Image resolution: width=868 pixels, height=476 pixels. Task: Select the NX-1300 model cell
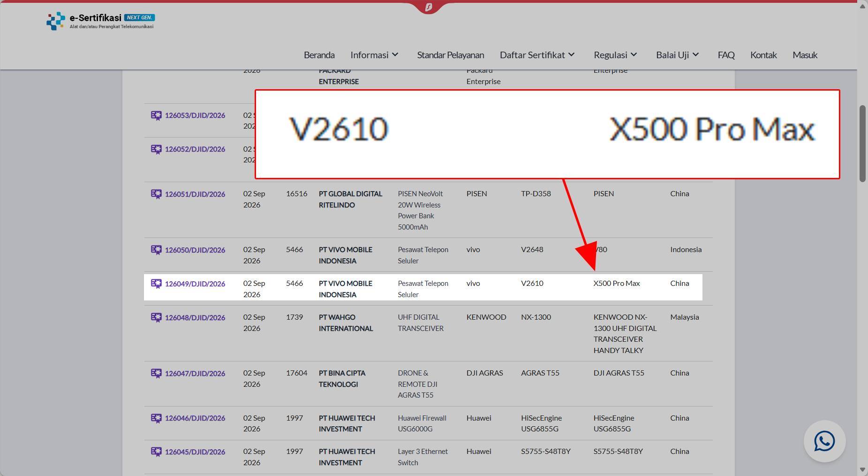point(536,317)
